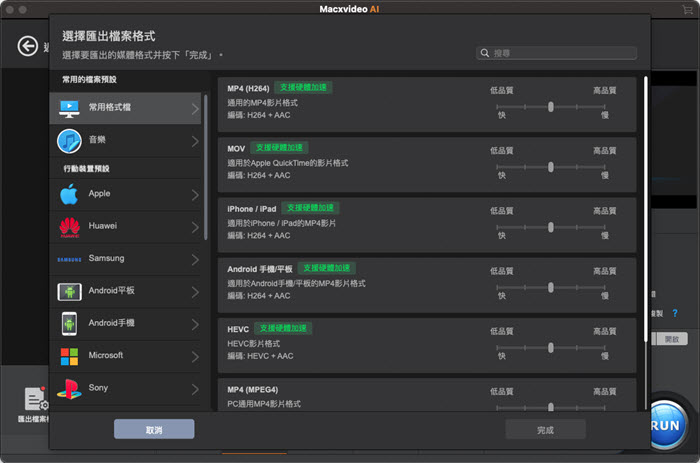The width and height of the screenshot is (700, 463).
Task: Focus the 搜尋 search field
Action: [556, 53]
